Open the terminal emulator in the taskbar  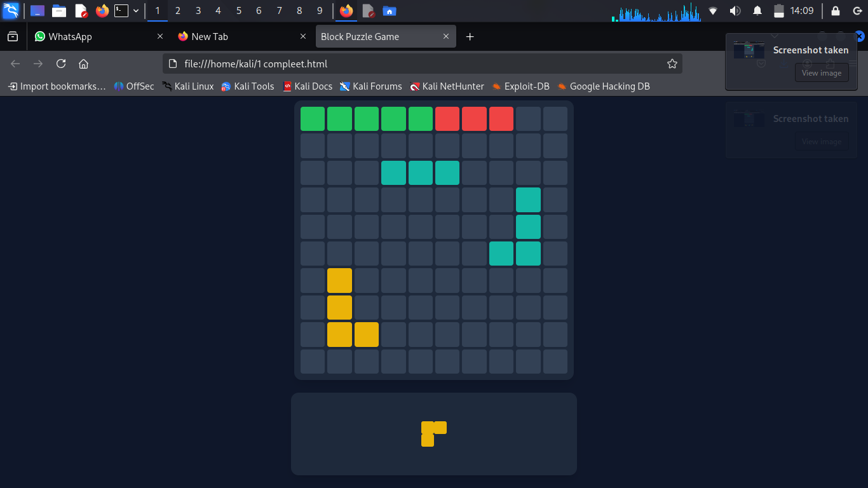[121, 11]
